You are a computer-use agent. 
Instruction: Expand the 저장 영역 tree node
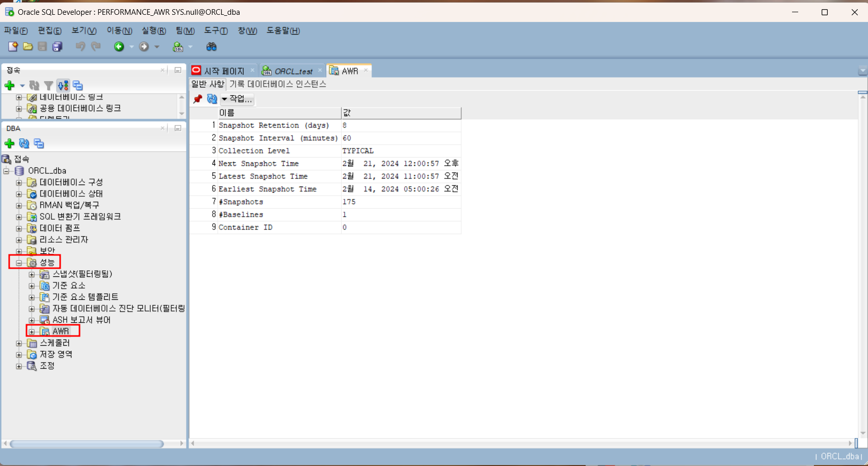pyautogui.click(x=19, y=354)
